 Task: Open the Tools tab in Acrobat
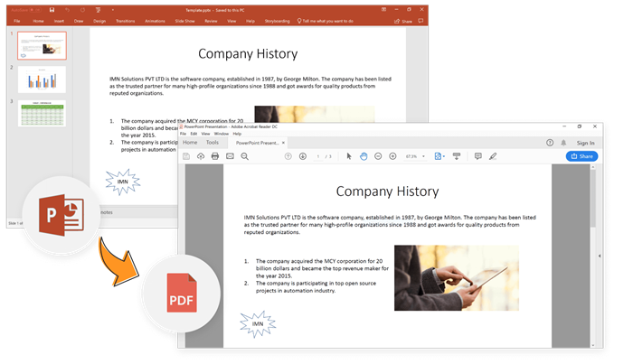tap(212, 143)
